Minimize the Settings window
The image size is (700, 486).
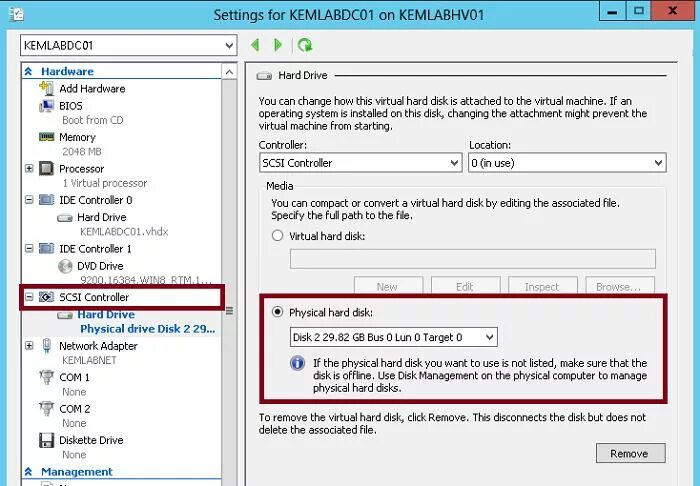[612, 11]
